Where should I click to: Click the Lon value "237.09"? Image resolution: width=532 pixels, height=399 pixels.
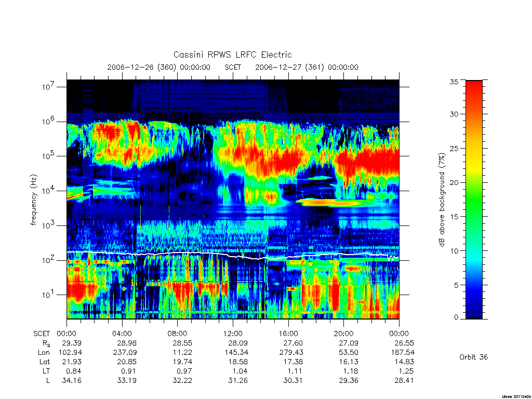click(x=125, y=353)
